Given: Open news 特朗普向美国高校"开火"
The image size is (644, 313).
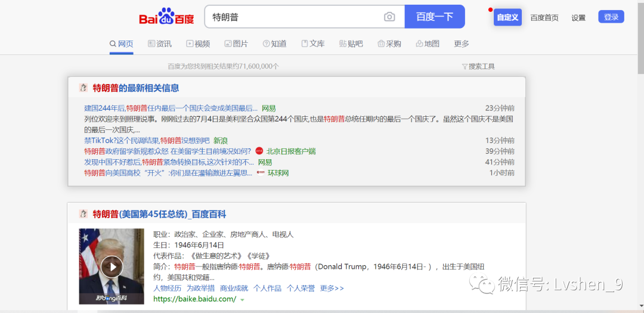Looking at the screenshot, I should click(168, 173).
